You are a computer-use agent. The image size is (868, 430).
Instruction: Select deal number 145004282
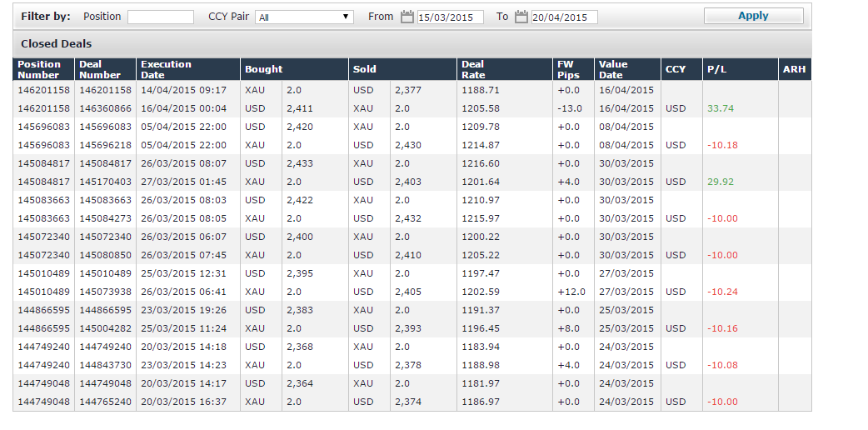click(x=105, y=328)
